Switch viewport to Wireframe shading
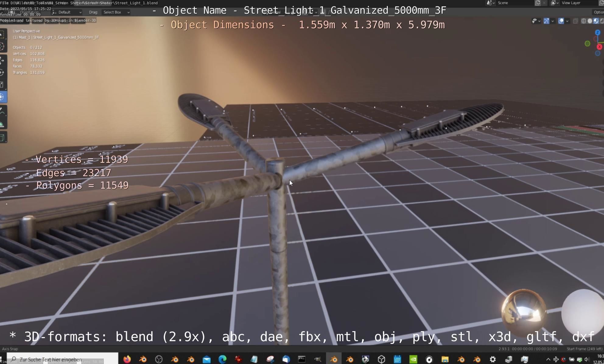 584,21
